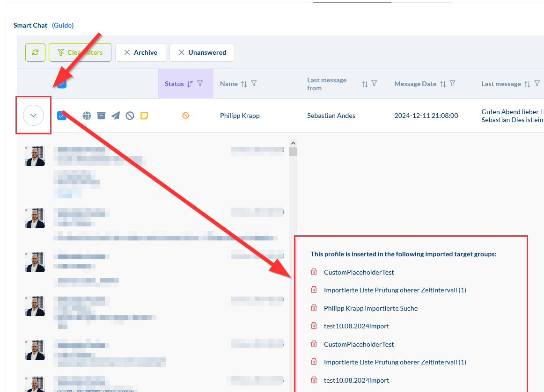Remove the Unanswered filter chip
The height and width of the screenshot is (392, 544).
tap(181, 52)
